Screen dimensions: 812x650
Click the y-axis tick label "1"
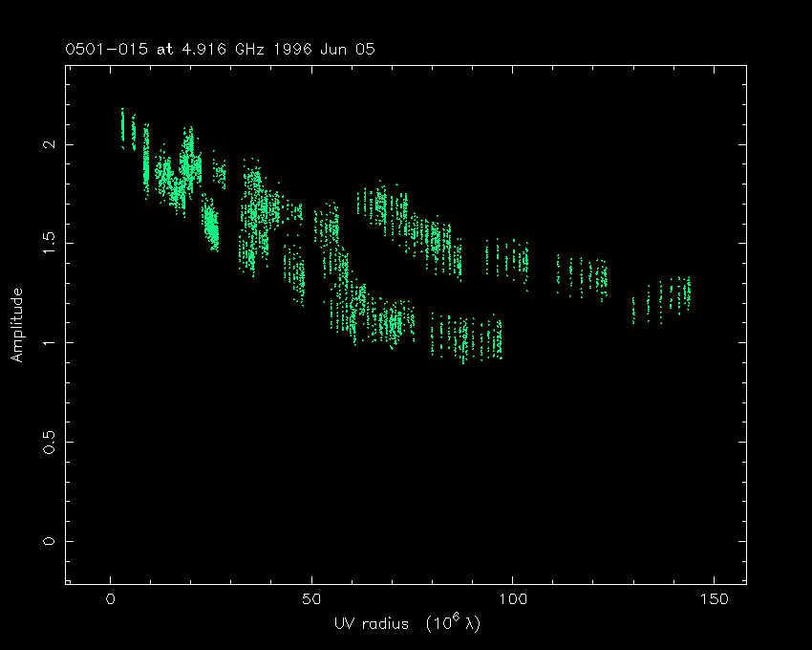point(45,342)
